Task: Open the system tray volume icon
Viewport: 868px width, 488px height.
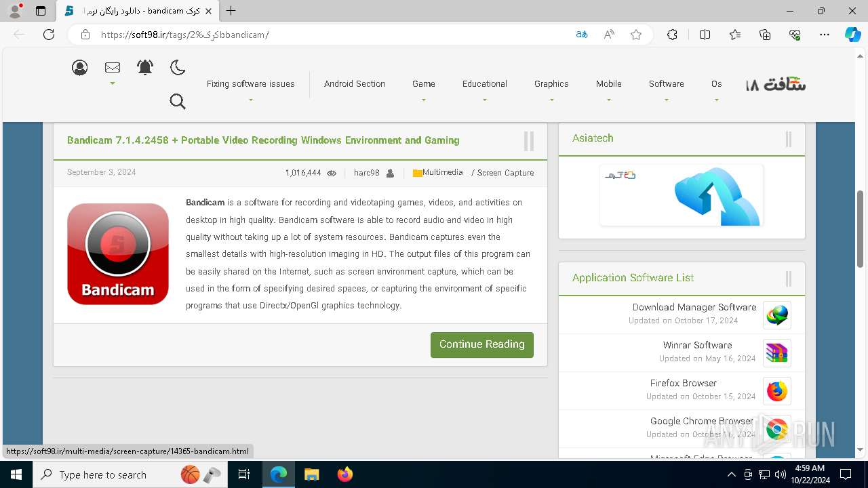Action: coord(780,474)
